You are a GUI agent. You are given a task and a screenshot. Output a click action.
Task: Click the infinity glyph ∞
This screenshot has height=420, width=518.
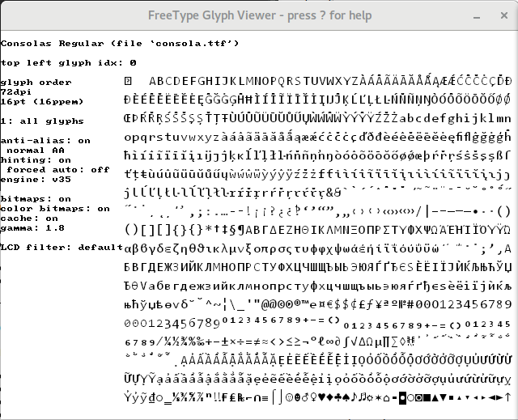coord(329,342)
